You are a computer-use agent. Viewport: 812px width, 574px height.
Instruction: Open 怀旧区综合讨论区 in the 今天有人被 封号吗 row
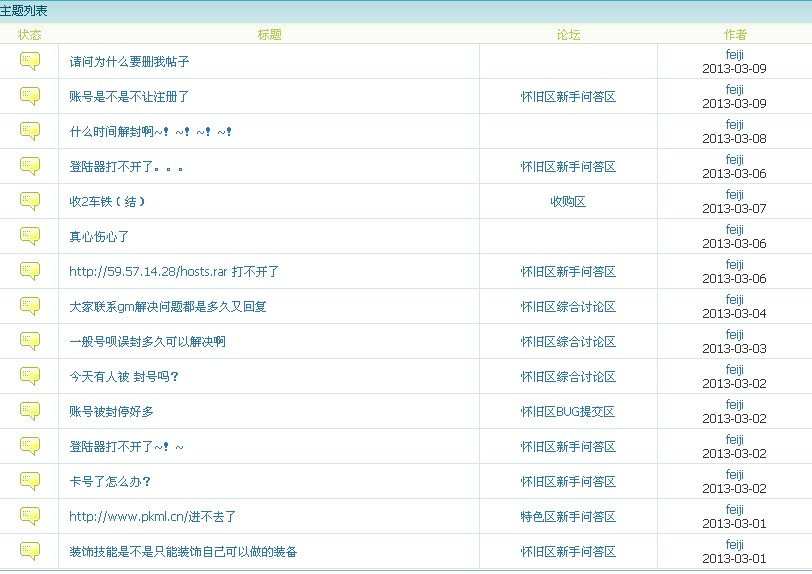(x=568, y=377)
